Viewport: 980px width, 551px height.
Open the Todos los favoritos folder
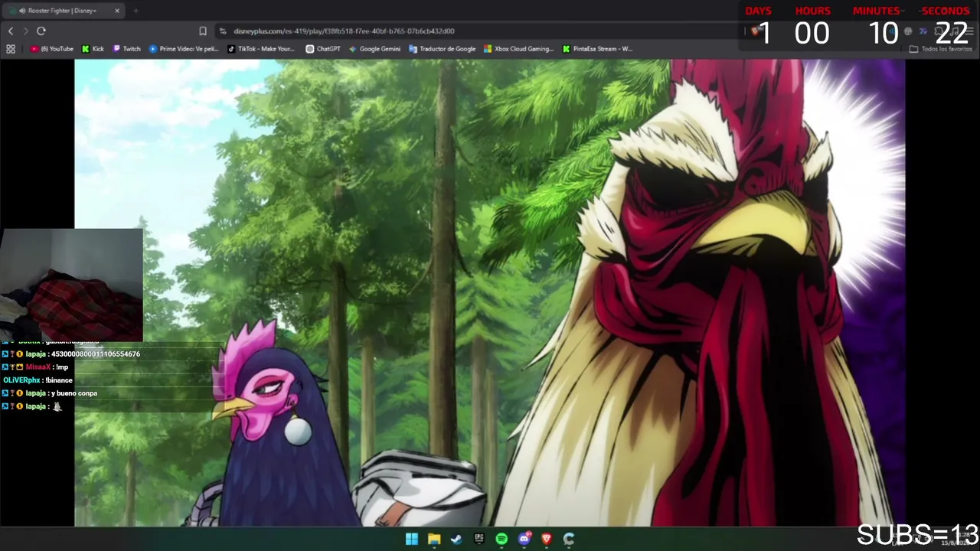coord(941,49)
